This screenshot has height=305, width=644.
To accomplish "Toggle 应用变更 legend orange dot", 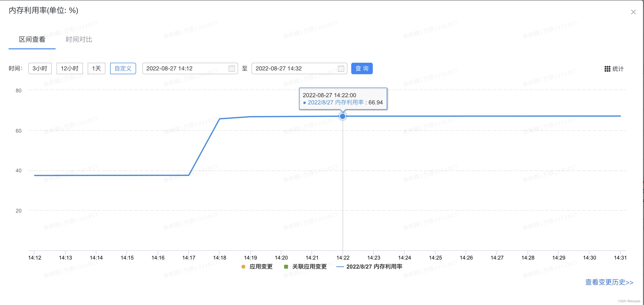I will 243,267.
